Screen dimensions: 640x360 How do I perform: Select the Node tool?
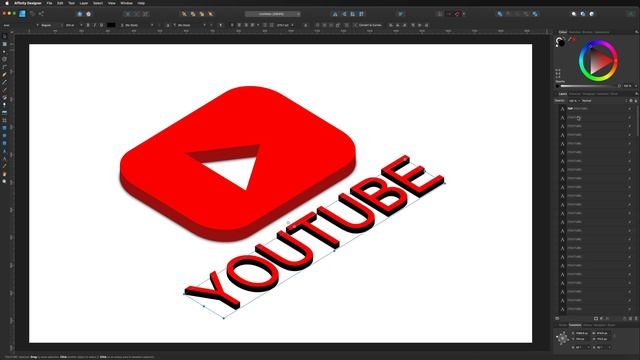4,52
